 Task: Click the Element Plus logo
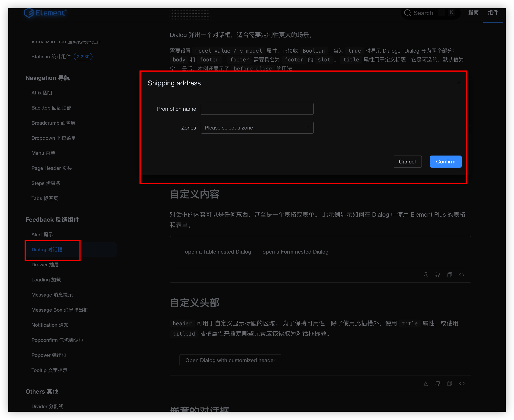[45, 13]
